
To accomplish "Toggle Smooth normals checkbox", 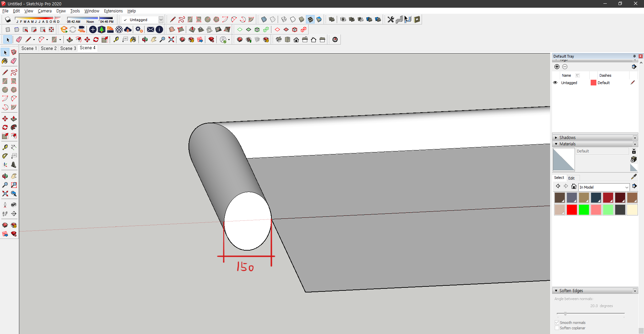I will 557,323.
